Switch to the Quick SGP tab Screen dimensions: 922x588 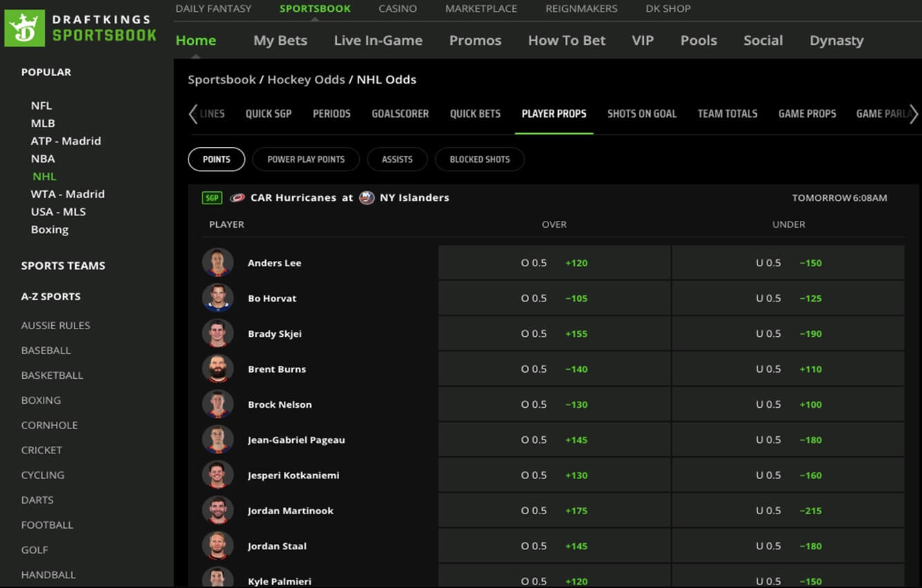(269, 114)
